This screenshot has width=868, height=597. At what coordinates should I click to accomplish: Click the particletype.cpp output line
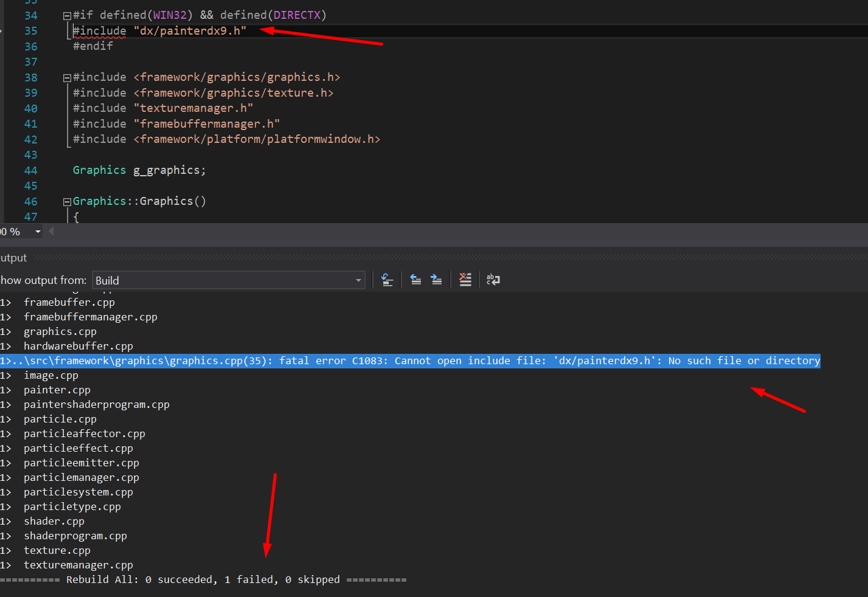pos(72,506)
